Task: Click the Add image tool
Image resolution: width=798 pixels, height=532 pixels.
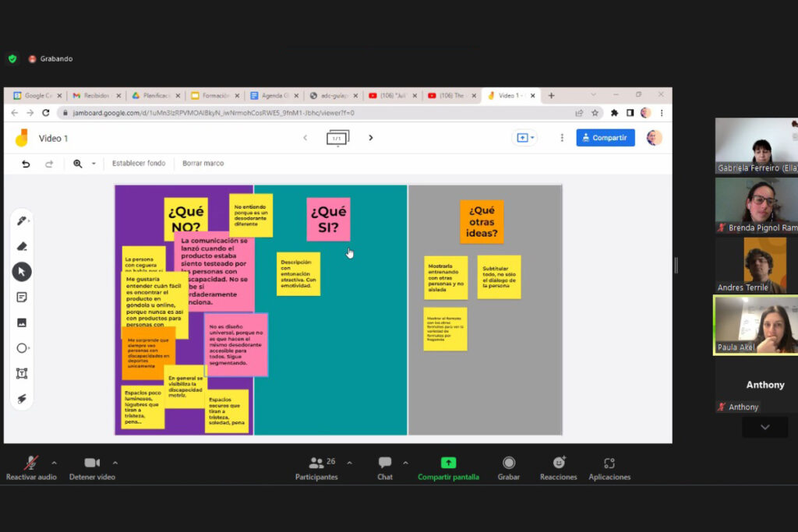Action: coord(22,322)
